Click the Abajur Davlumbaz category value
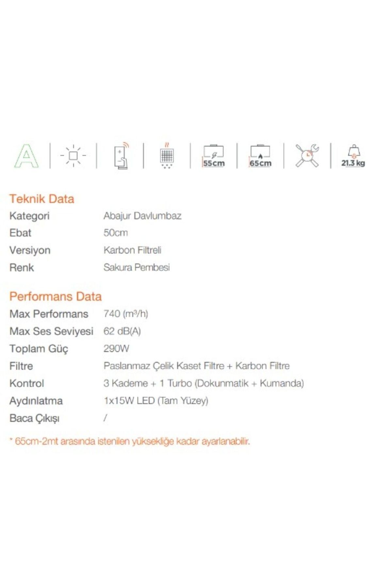This screenshot has height=588, width=392. pyautogui.click(x=142, y=216)
